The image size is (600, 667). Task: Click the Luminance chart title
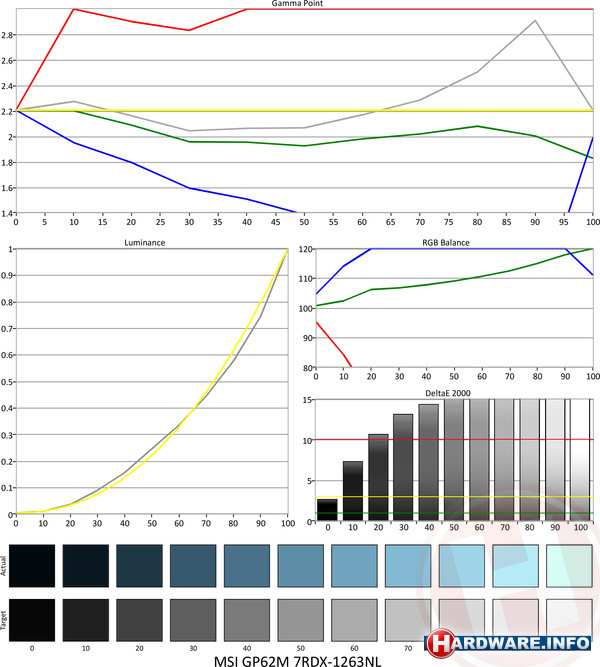(x=148, y=242)
